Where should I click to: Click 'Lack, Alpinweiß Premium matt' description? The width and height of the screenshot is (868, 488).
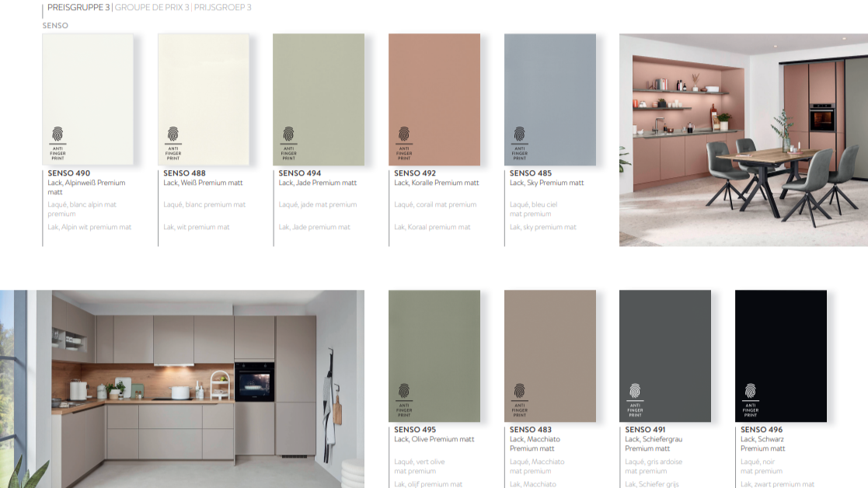point(86,187)
